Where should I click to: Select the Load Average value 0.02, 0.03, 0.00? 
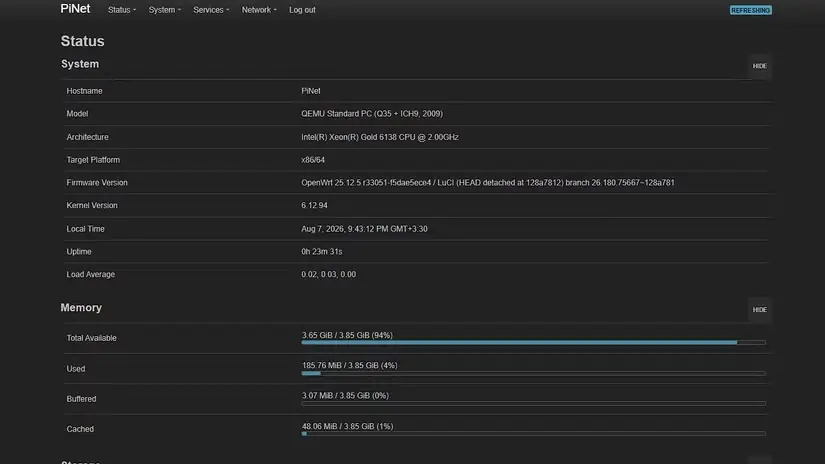pos(328,274)
